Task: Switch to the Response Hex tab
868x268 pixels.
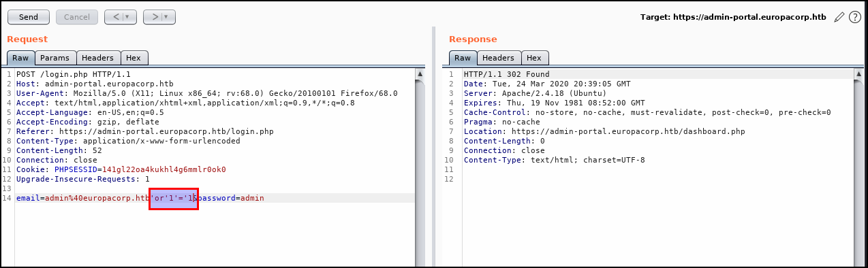Action: pos(534,58)
